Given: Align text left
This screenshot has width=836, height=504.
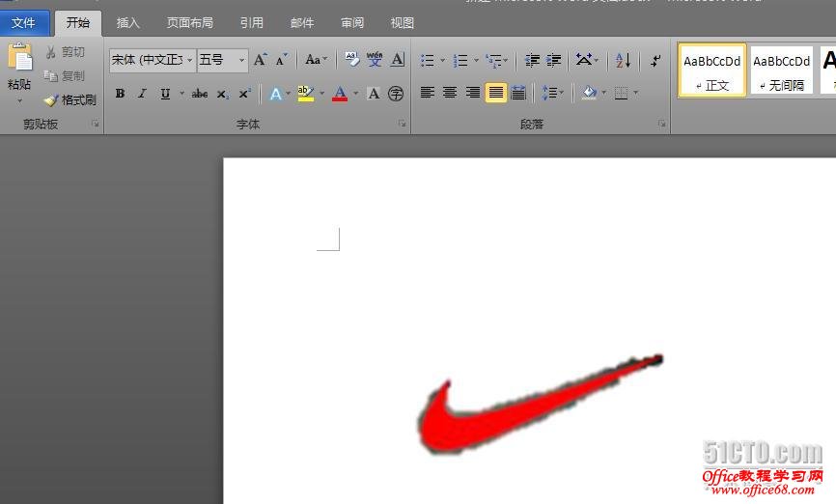Looking at the screenshot, I should click(x=427, y=93).
